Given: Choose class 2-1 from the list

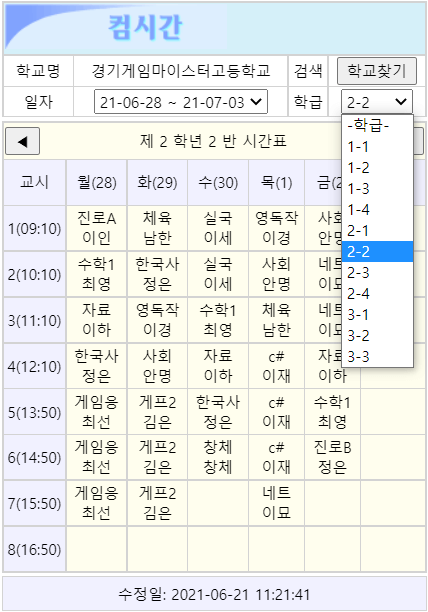Looking at the screenshot, I should coord(377,231).
